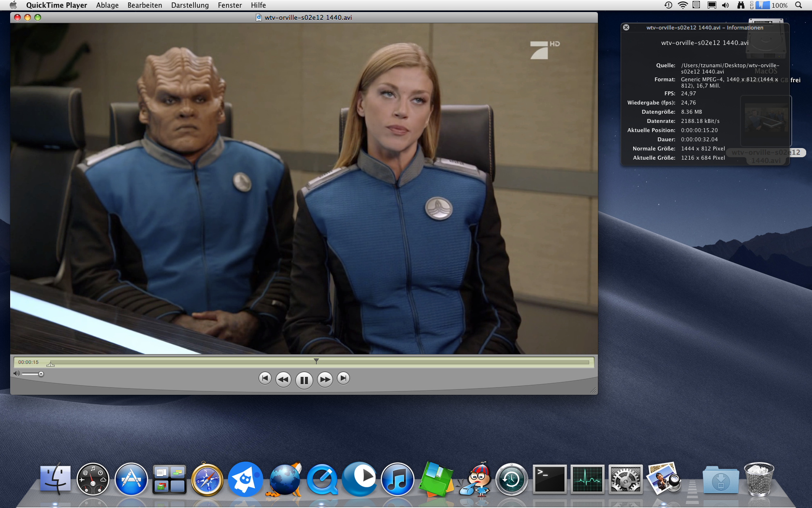Pause the movie with the pause button
This screenshot has height=508, width=812.
coord(304,380)
